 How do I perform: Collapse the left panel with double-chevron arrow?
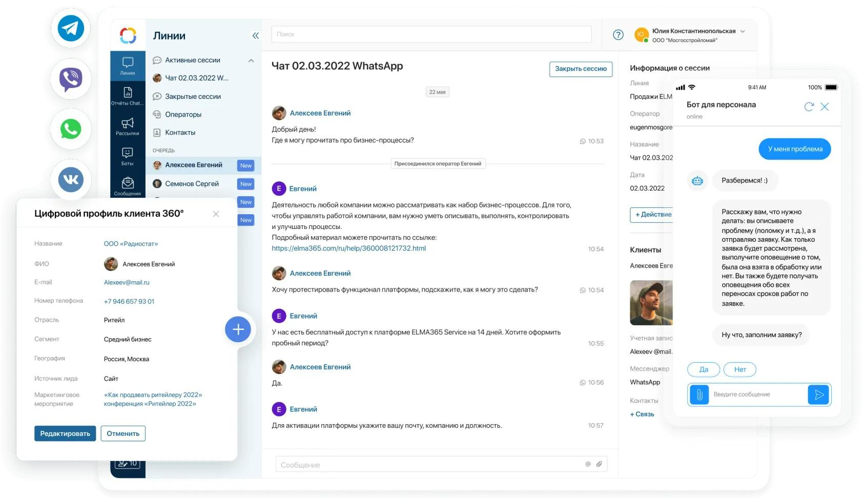tap(255, 35)
